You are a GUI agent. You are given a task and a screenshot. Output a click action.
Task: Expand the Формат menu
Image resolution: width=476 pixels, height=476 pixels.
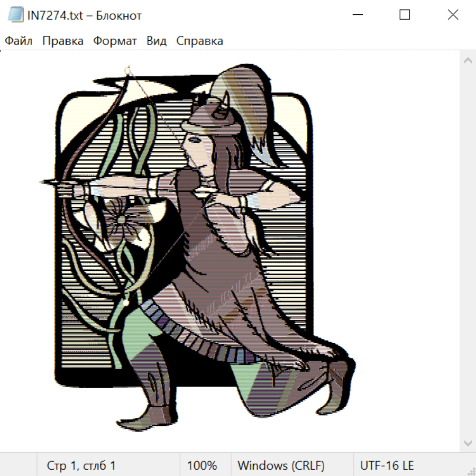click(115, 41)
